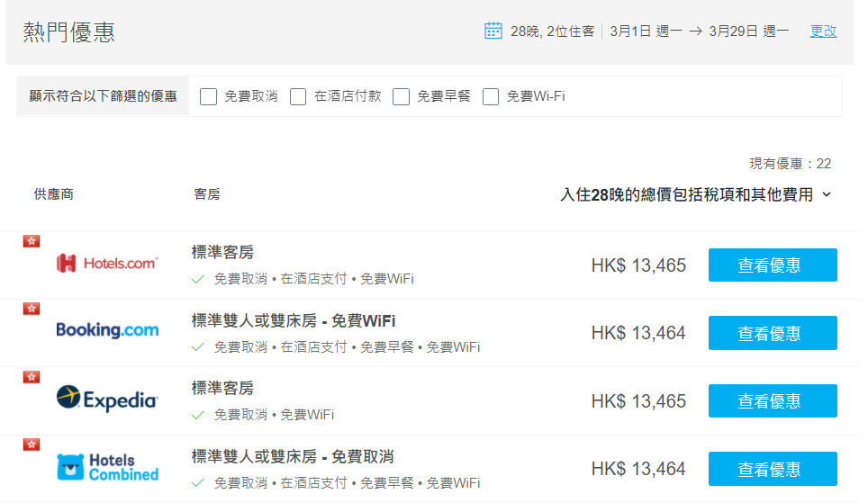Click the 現有優惠：22 count text

790,164
